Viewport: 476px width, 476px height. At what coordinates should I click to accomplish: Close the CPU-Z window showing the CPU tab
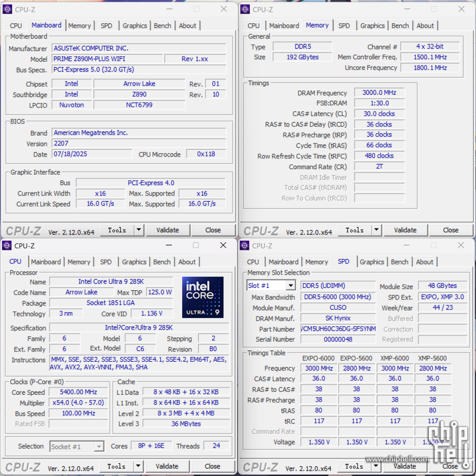tap(223, 246)
